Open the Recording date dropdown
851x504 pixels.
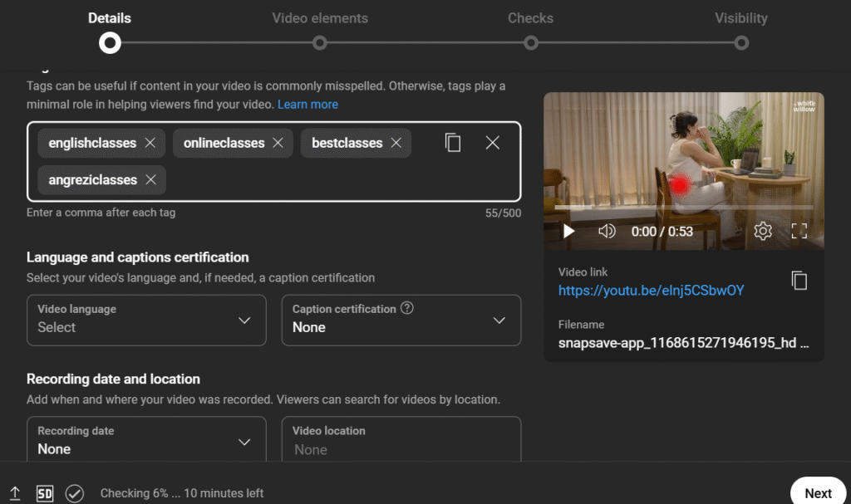tap(146, 441)
